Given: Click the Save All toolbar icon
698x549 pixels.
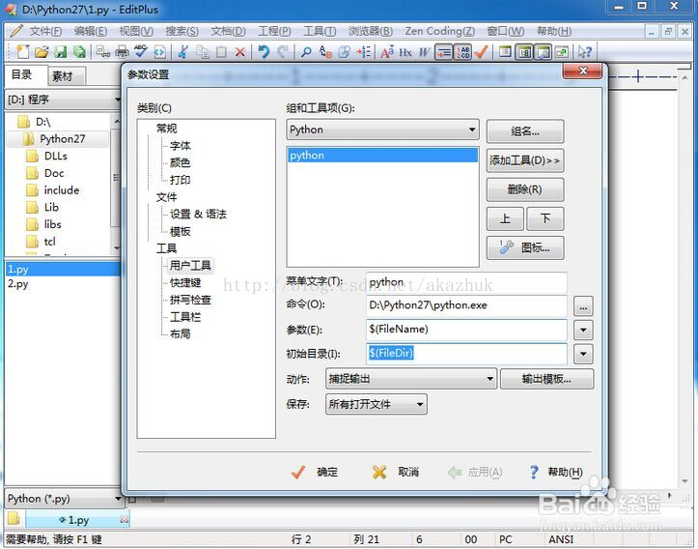Looking at the screenshot, I should pos(79,52).
